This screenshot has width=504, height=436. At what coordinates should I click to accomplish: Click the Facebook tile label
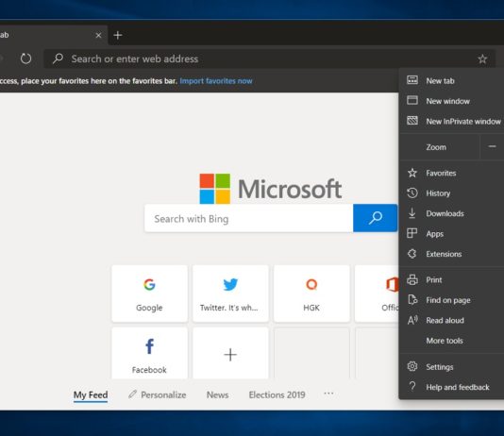pos(149,370)
